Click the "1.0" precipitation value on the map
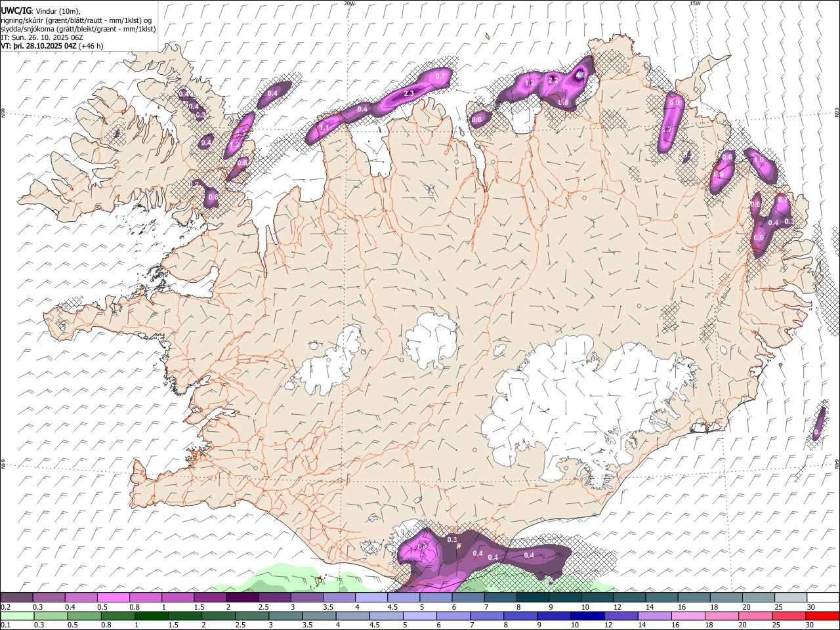The width and height of the screenshot is (840, 630). (x=759, y=159)
